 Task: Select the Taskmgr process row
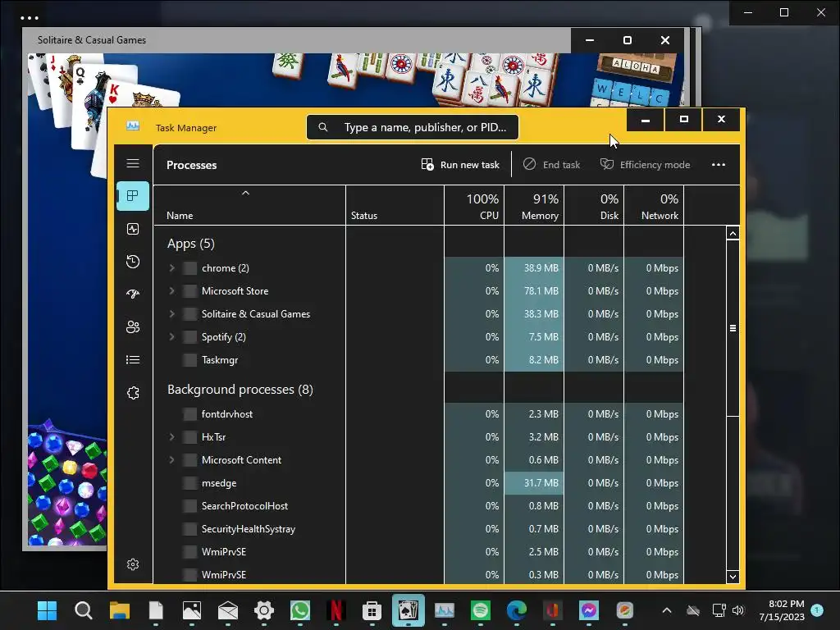coord(419,360)
